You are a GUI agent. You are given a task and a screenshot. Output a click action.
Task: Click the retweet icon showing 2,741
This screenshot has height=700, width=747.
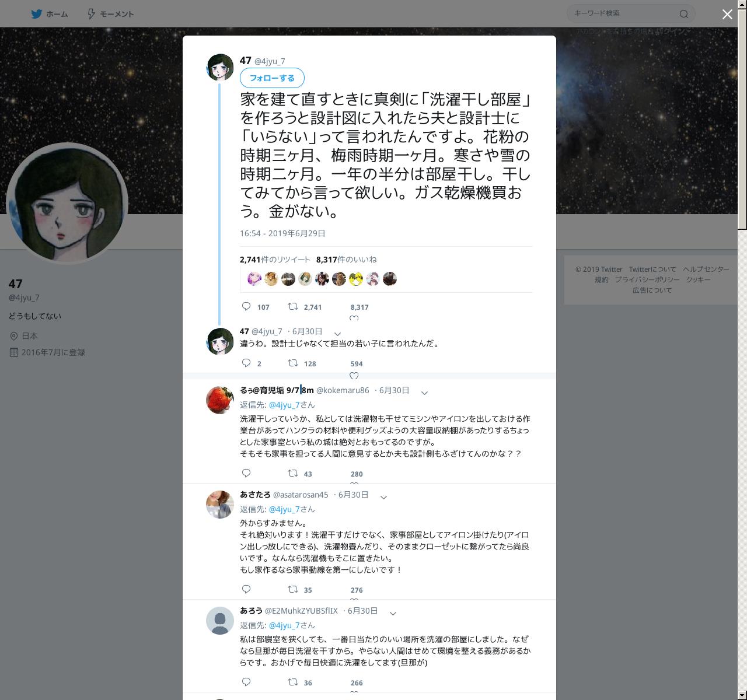pos(293,306)
